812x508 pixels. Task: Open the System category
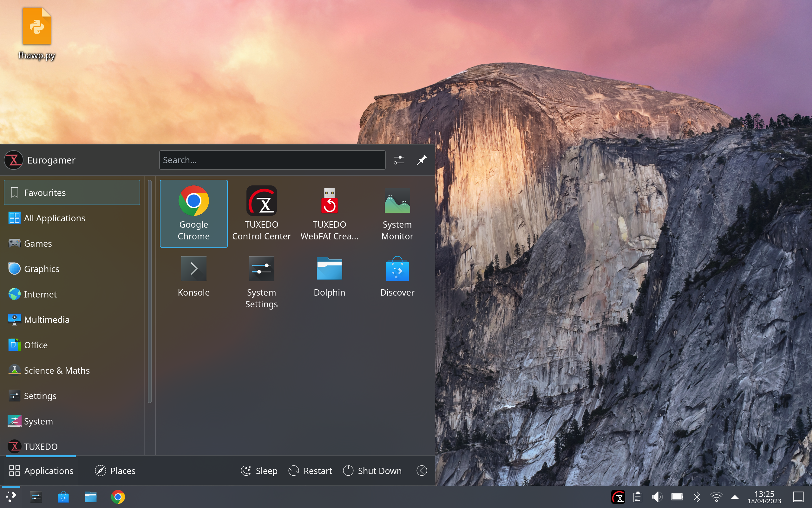[x=72, y=421]
